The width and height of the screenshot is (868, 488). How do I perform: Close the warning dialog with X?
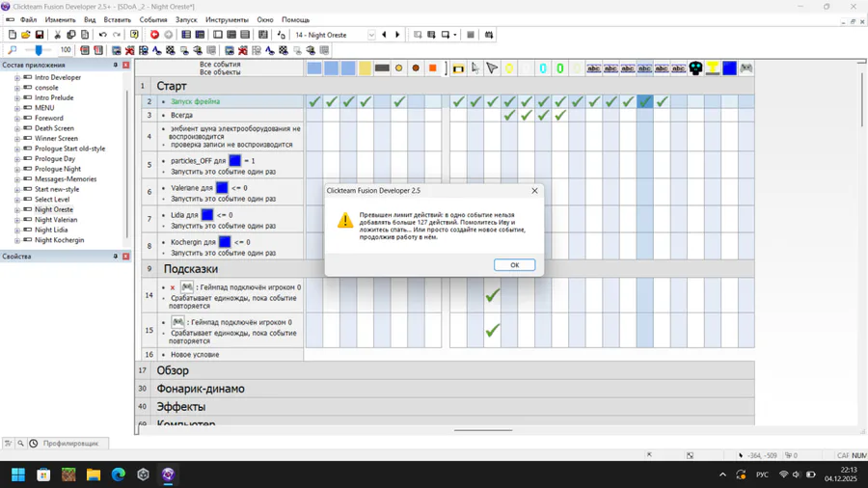pos(534,190)
